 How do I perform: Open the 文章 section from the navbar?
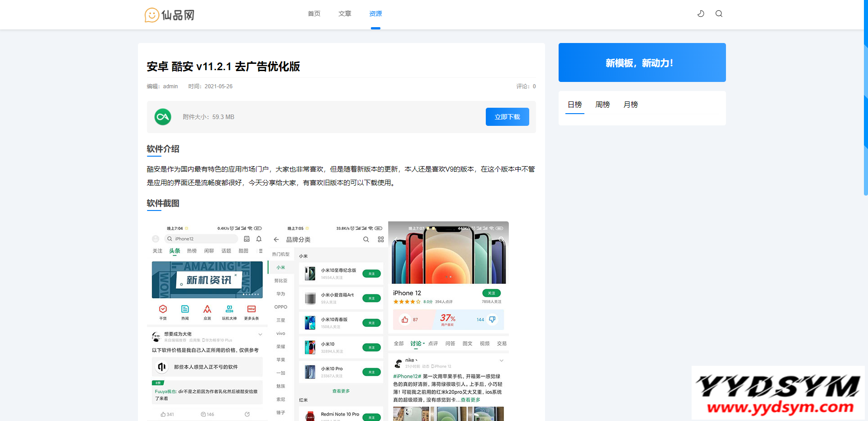click(344, 14)
